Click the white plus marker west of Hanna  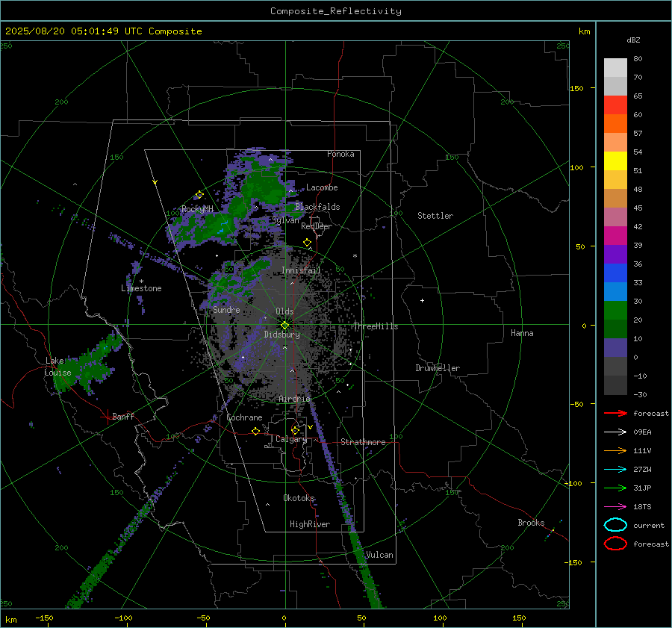[x=422, y=300]
